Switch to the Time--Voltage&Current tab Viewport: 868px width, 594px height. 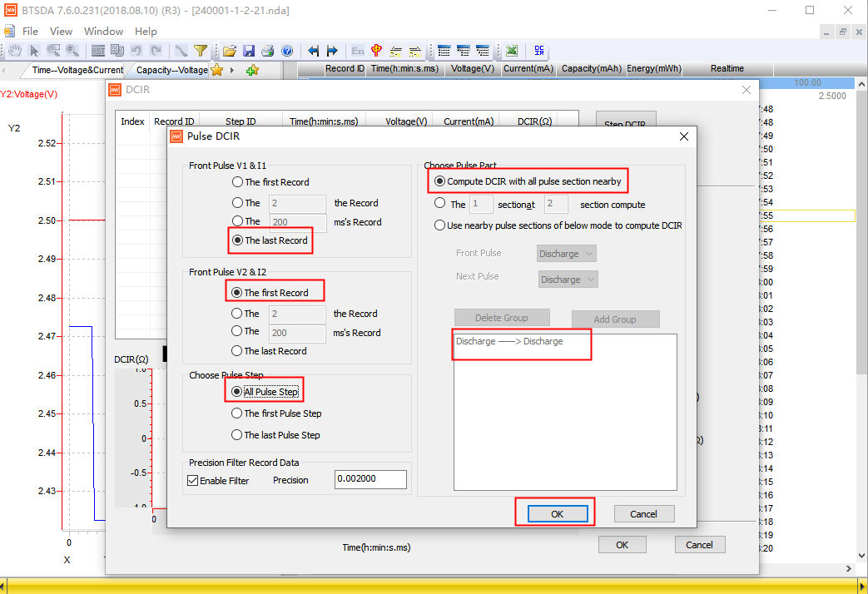pos(77,70)
